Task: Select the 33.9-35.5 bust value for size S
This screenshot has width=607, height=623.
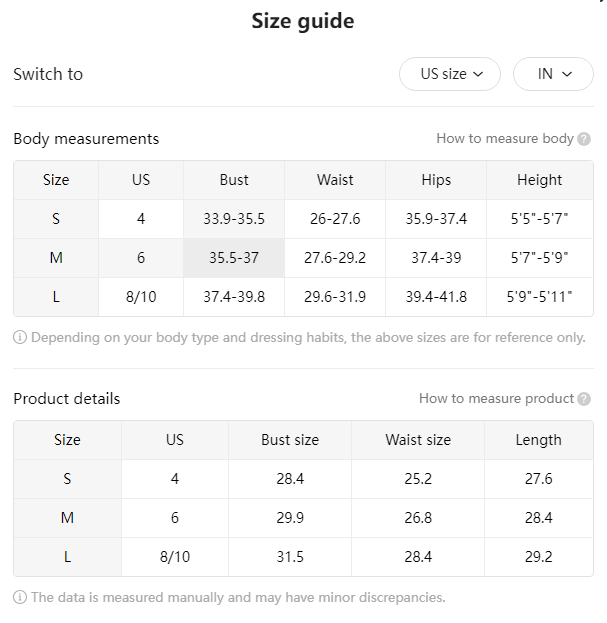Action: 234,219
